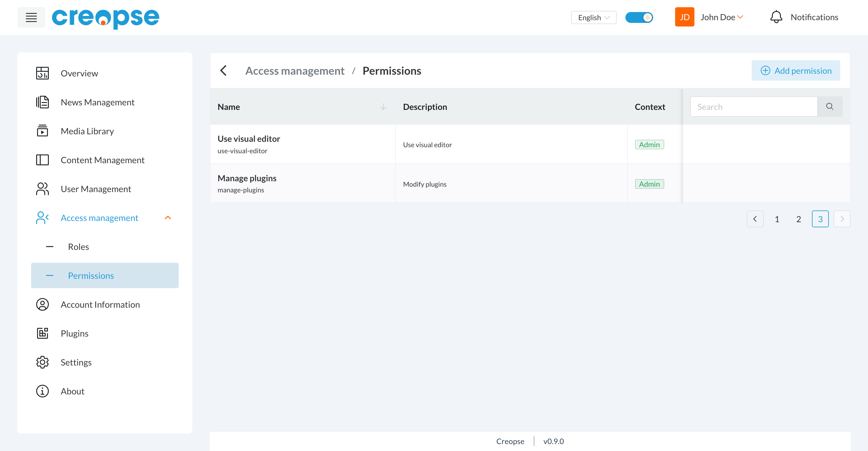Select the Roles submenu item
The image size is (868, 451).
coord(105,247)
